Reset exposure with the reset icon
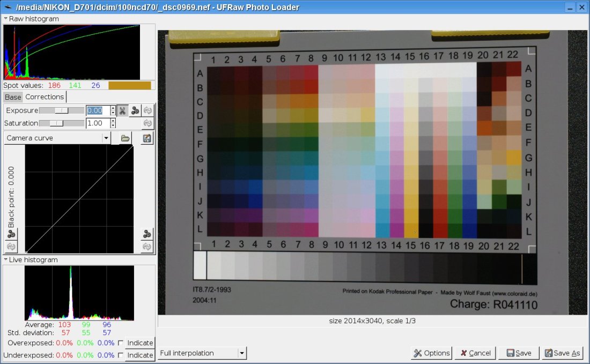Viewport: 590px width, 364px height. click(x=147, y=110)
